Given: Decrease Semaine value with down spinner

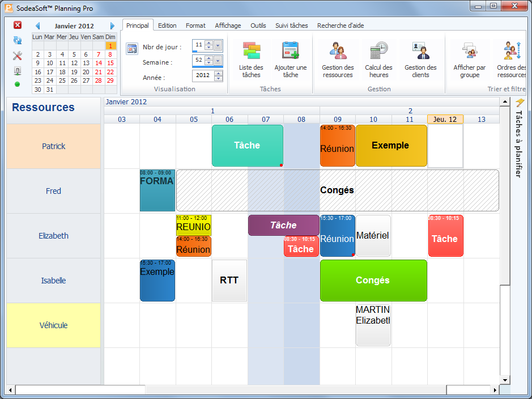Looking at the screenshot, I should (x=209, y=63).
